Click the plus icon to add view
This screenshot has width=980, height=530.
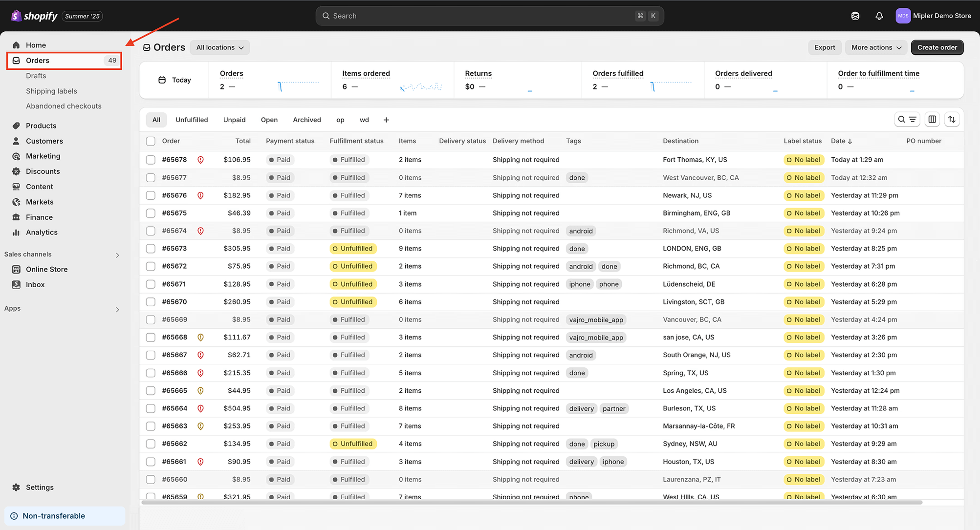(386, 120)
